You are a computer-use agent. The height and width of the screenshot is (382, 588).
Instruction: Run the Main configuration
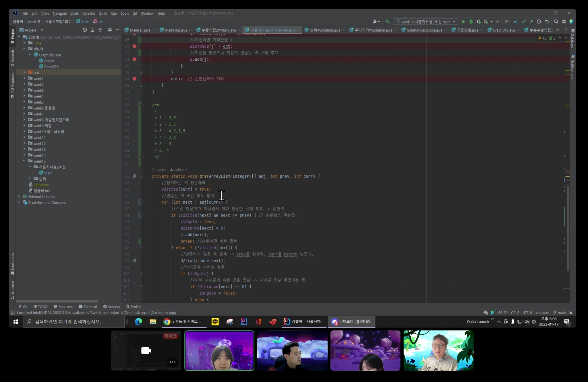463,22
